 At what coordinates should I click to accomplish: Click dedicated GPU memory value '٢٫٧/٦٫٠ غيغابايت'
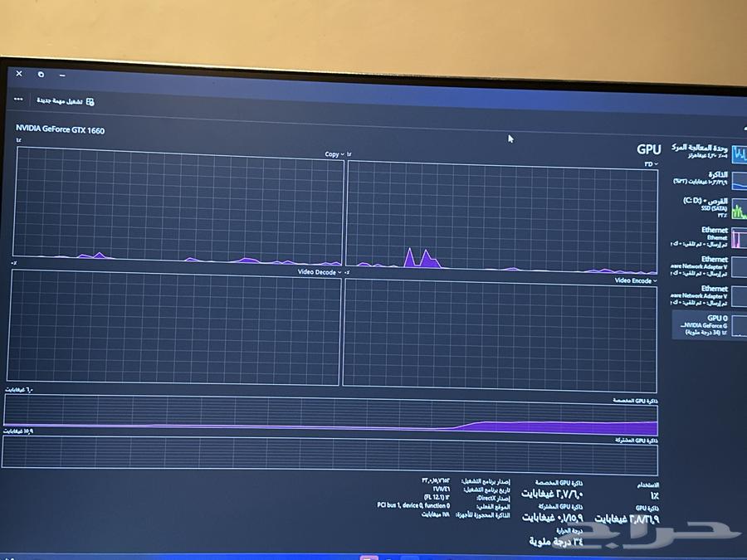[x=552, y=494]
